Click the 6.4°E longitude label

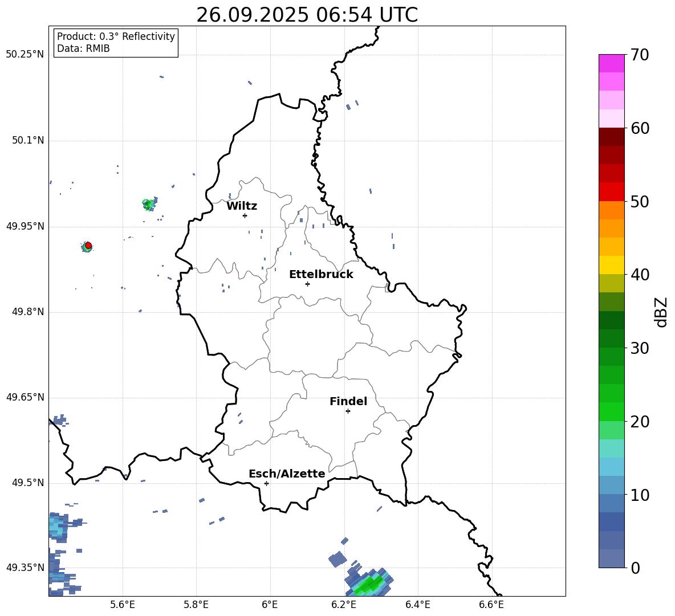[417, 605]
